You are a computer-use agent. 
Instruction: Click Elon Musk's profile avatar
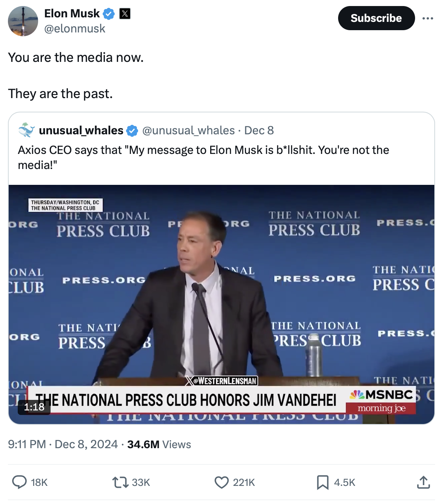click(23, 21)
